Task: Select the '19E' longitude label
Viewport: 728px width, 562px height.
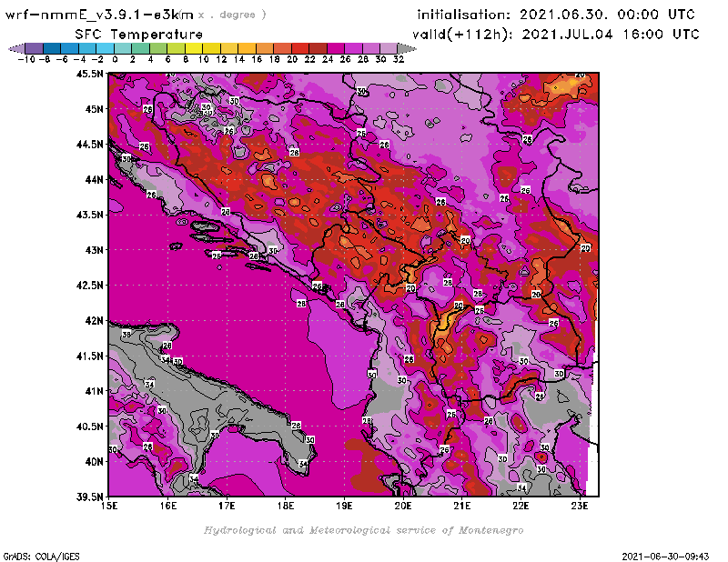Action: point(344,506)
